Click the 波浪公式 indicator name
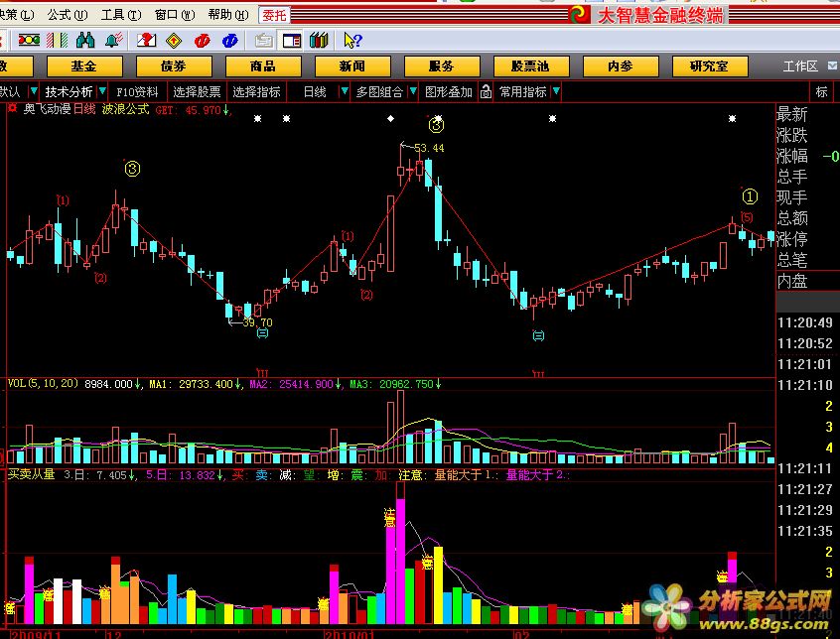The height and width of the screenshot is (639, 840). point(125,109)
